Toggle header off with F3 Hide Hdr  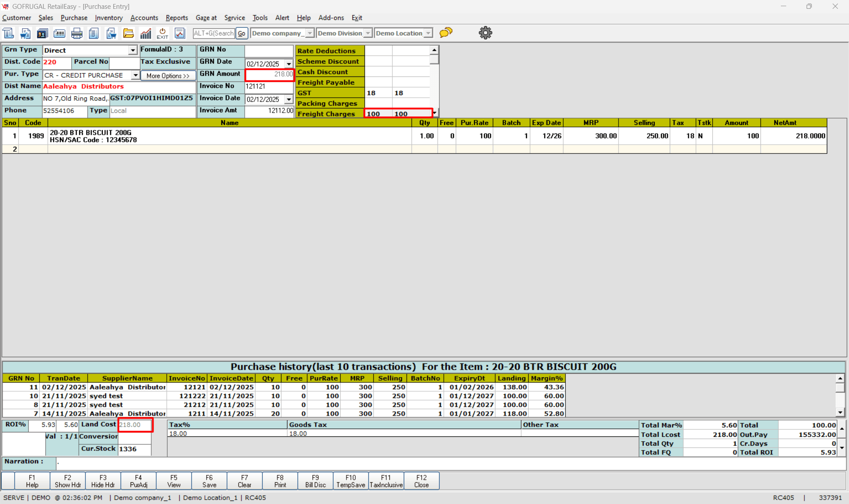click(103, 481)
